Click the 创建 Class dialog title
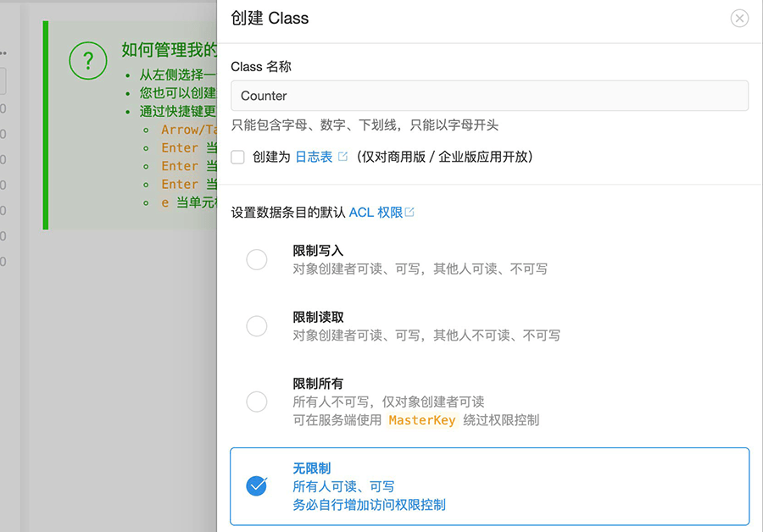 [x=271, y=18]
